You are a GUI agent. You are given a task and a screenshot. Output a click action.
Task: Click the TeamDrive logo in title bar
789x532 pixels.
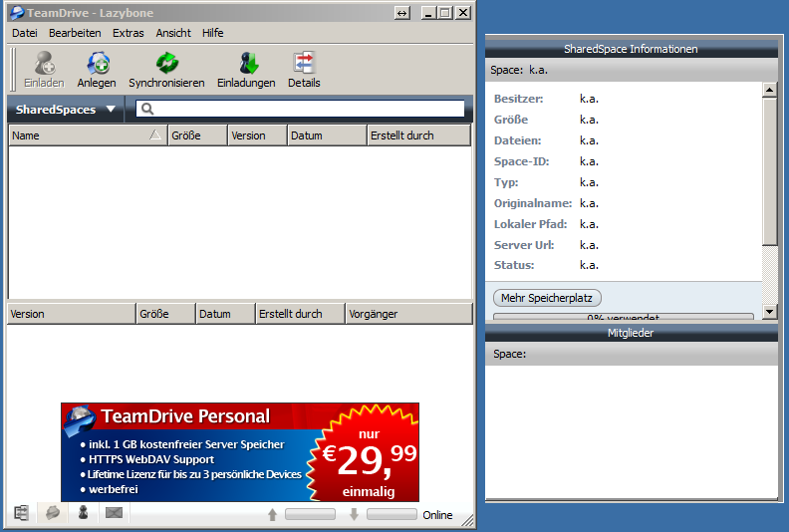[x=17, y=12]
